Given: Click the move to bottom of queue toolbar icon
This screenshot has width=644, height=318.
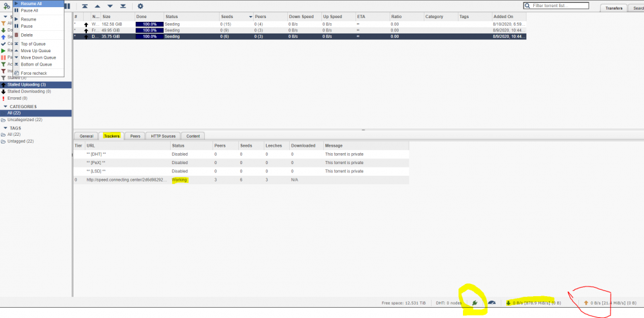Looking at the screenshot, I should (x=123, y=6).
